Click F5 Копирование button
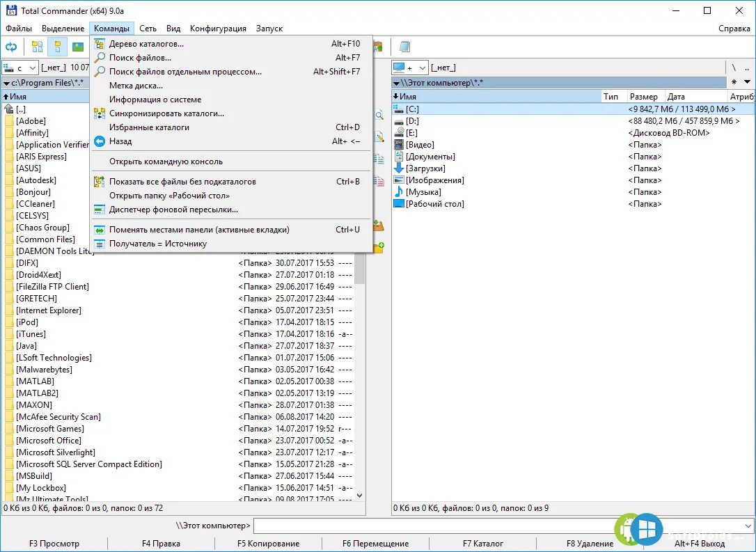Screen dimensions: 756x552 tap(268, 544)
